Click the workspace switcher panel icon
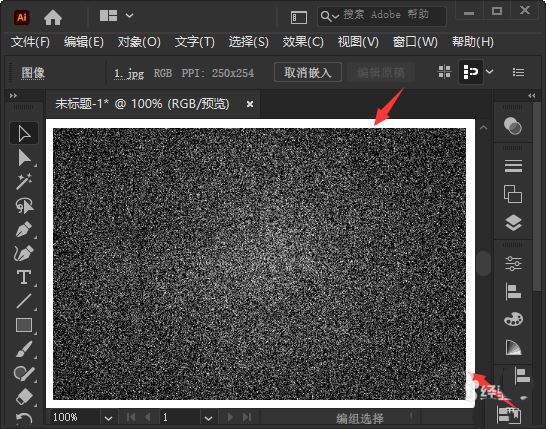The width and height of the screenshot is (546, 429). click(299, 17)
